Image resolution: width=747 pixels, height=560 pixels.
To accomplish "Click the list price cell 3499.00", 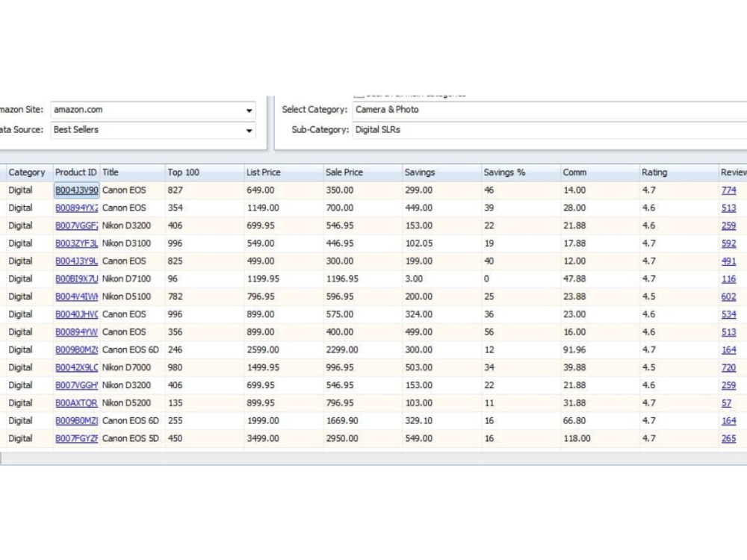I will [284, 438].
